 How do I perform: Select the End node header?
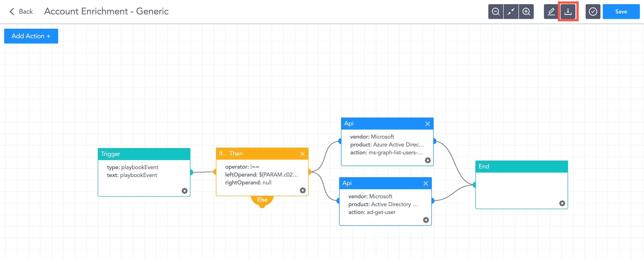(x=521, y=166)
